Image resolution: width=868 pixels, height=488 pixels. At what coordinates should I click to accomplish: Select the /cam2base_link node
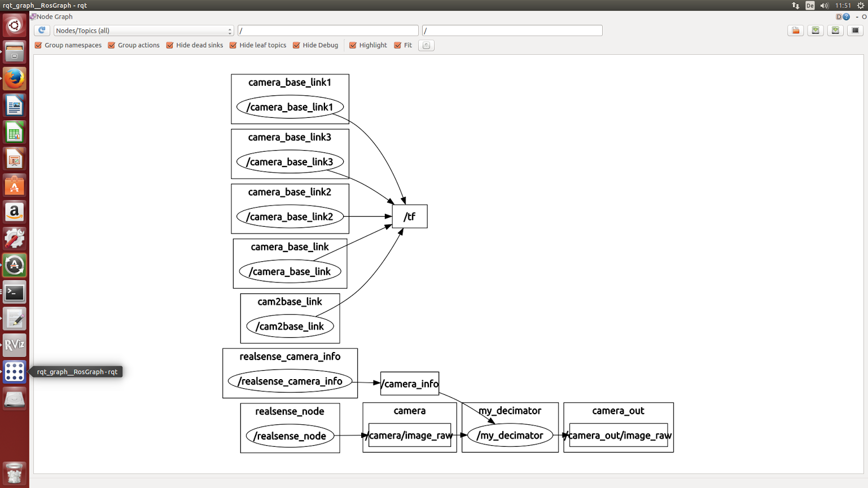click(290, 326)
